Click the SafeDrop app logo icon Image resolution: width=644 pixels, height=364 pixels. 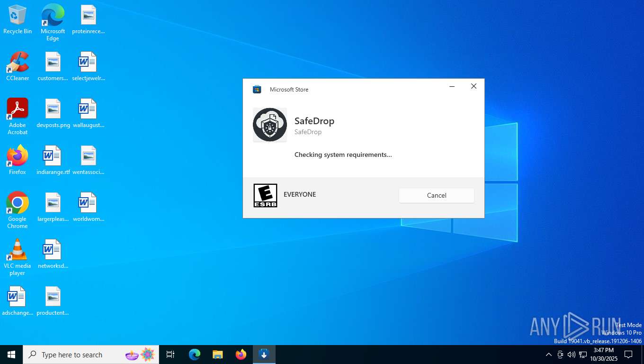tap(270, 125)
